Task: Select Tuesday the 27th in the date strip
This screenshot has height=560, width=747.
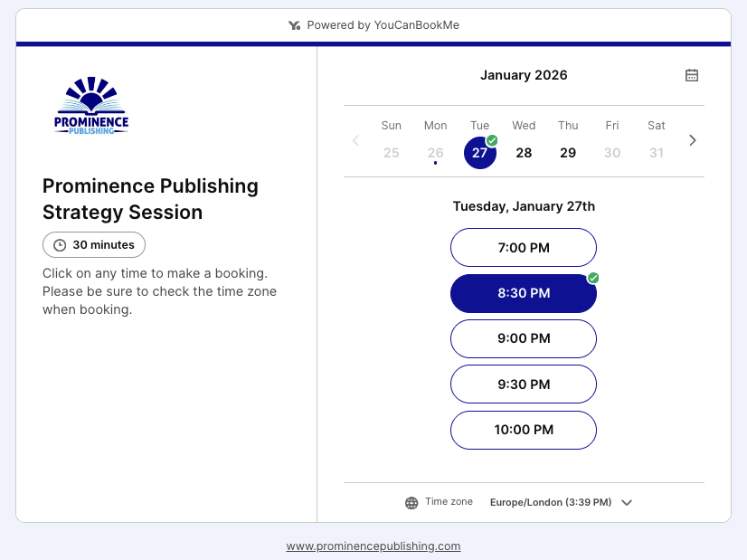Action: point(479,152)
